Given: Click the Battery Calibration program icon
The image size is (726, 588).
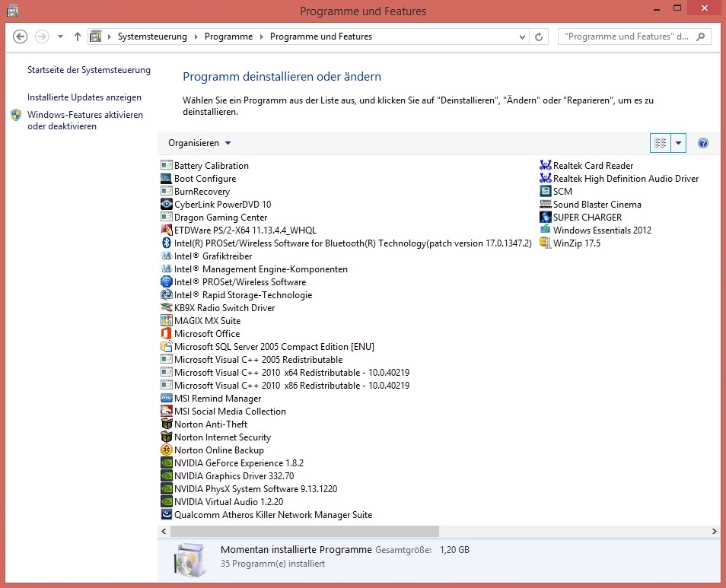Looking at the screenshot, I should (166, 165).
